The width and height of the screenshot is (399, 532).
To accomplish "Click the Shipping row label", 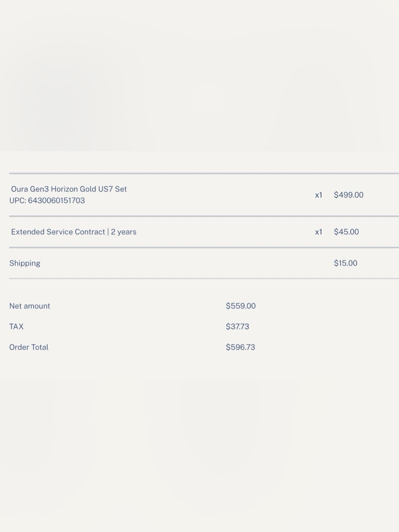I will click(25, 263).
